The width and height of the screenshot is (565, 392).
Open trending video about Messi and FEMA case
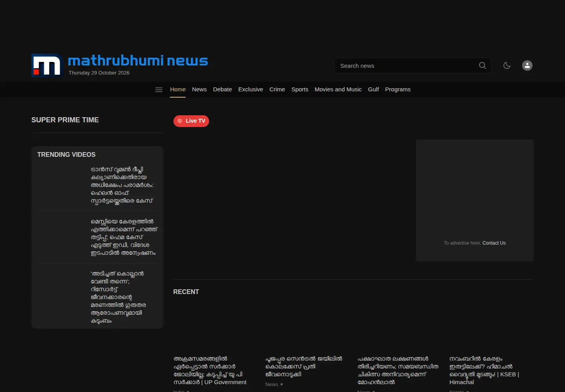[x=124, y=237]
